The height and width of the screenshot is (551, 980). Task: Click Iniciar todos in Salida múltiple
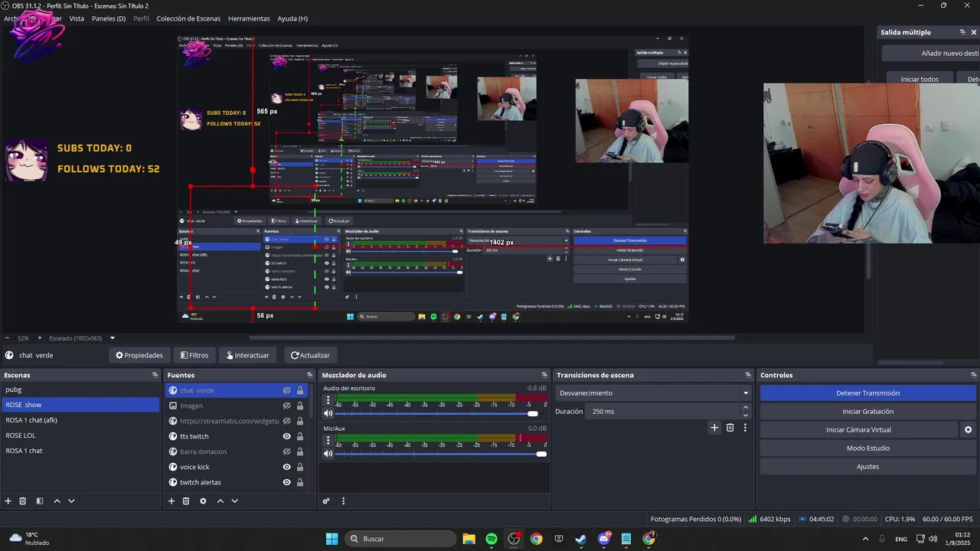click(920, 79)
